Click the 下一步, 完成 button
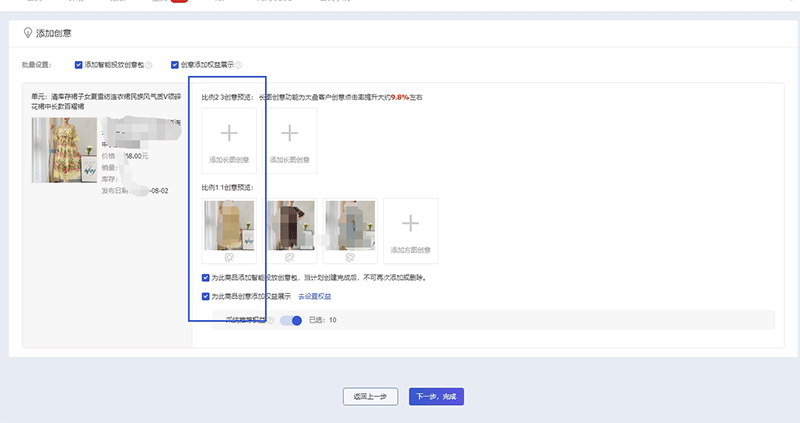Screen dimensions: 800x423 (x=436, y=396)
